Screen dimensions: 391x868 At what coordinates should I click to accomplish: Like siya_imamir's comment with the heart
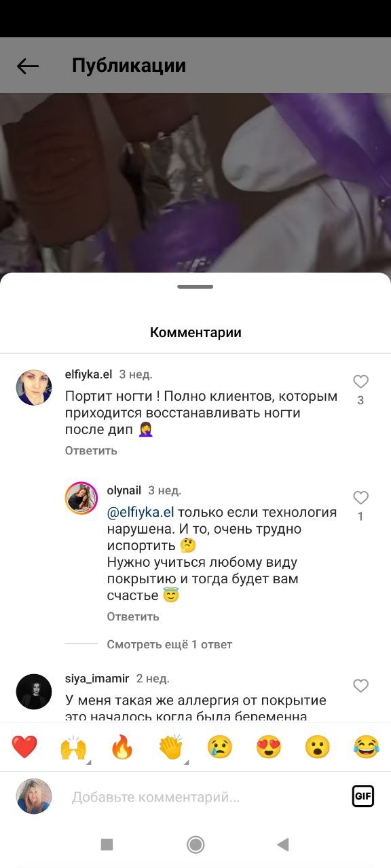point(360,686)
